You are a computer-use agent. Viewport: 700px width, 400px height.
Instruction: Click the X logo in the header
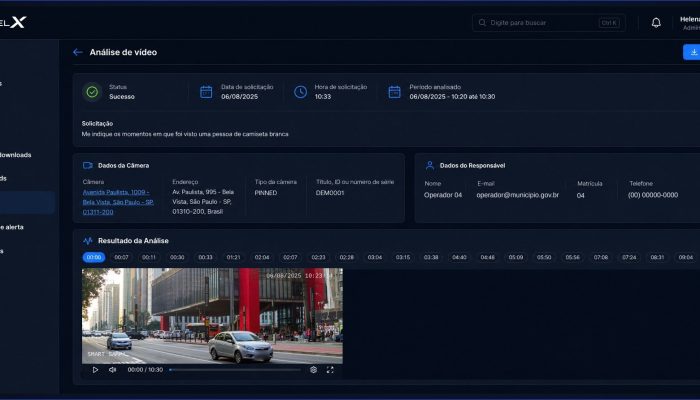point(18,22)
